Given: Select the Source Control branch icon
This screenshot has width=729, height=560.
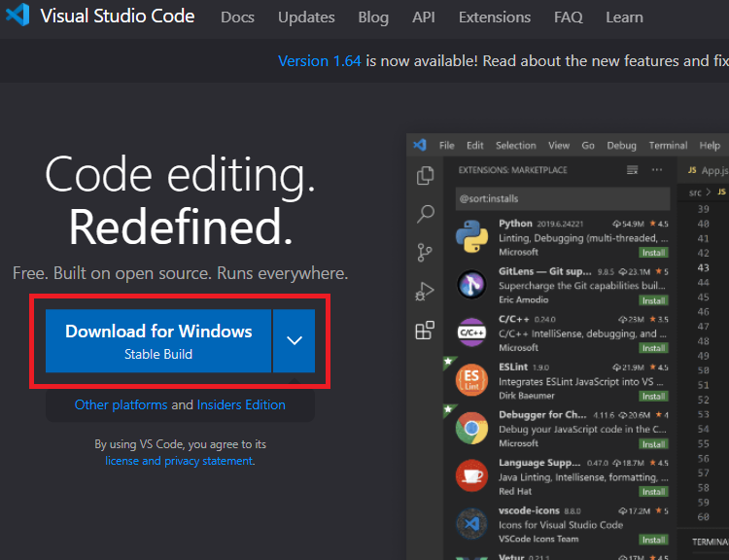Looking at the screenshot, I should pyautogui.click(x=424, y=253).
